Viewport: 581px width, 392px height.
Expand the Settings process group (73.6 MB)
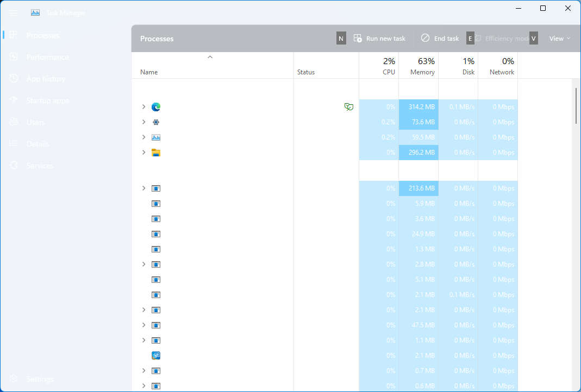point(144,122)
